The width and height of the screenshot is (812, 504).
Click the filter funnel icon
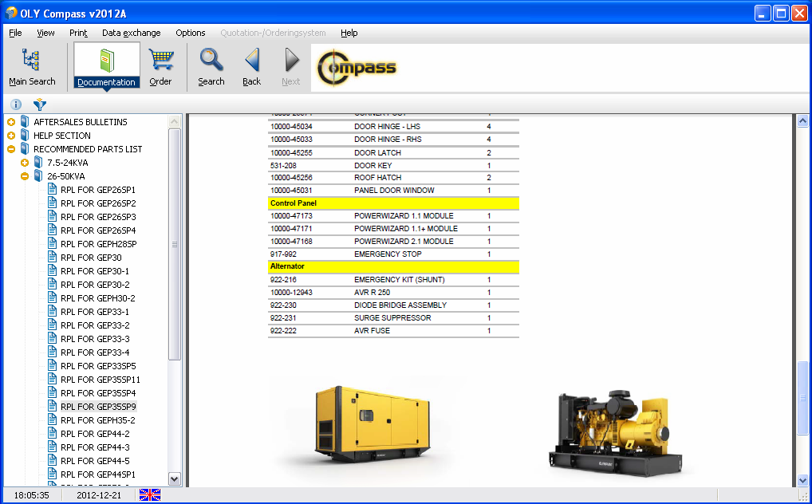[x=39, y=104]
